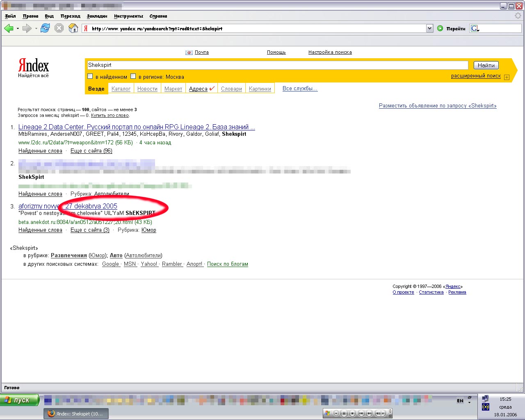The image size is (525, 420).
Task: Switch to the Маркет tab
Action: click(x=173, y=89)
